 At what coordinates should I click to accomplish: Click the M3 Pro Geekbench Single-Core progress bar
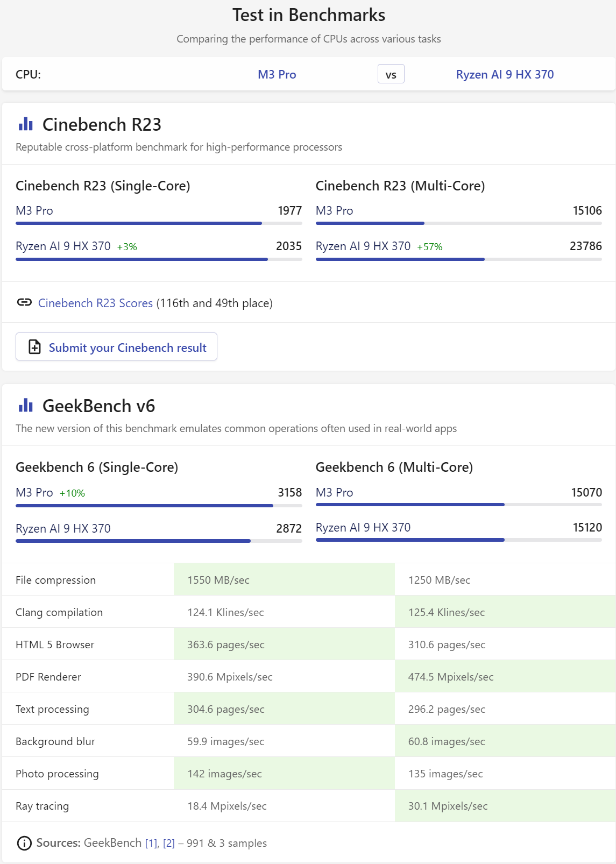point(159,506)
